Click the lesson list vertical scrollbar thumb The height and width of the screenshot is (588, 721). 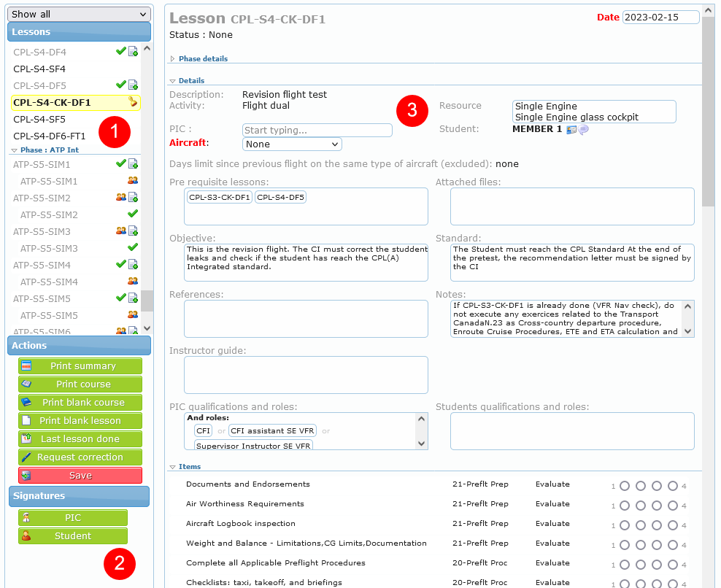(147, 301)
